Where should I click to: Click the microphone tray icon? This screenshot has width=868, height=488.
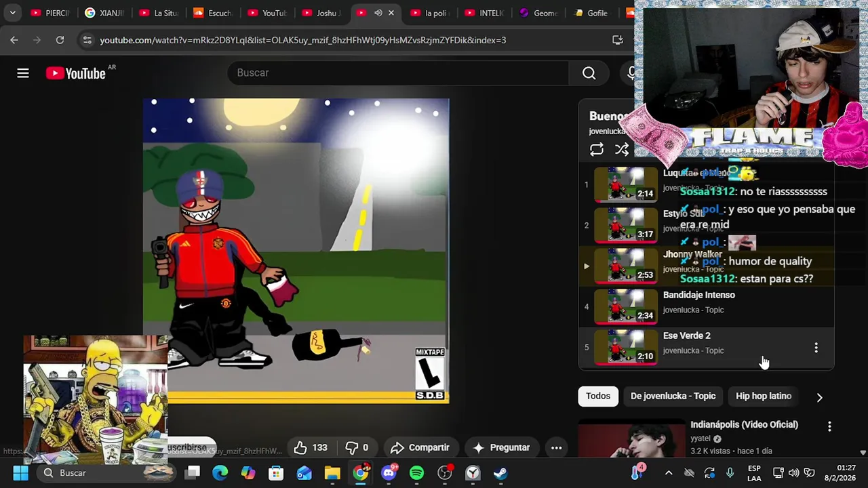pyautogui.click(x=730, y=473)
